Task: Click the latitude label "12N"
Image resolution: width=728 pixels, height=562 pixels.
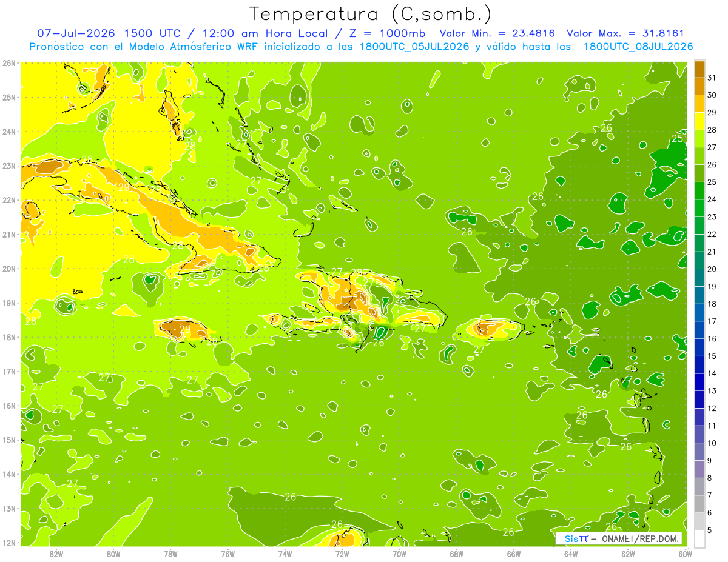Action: pyautogui.click(x=8, y=543)
